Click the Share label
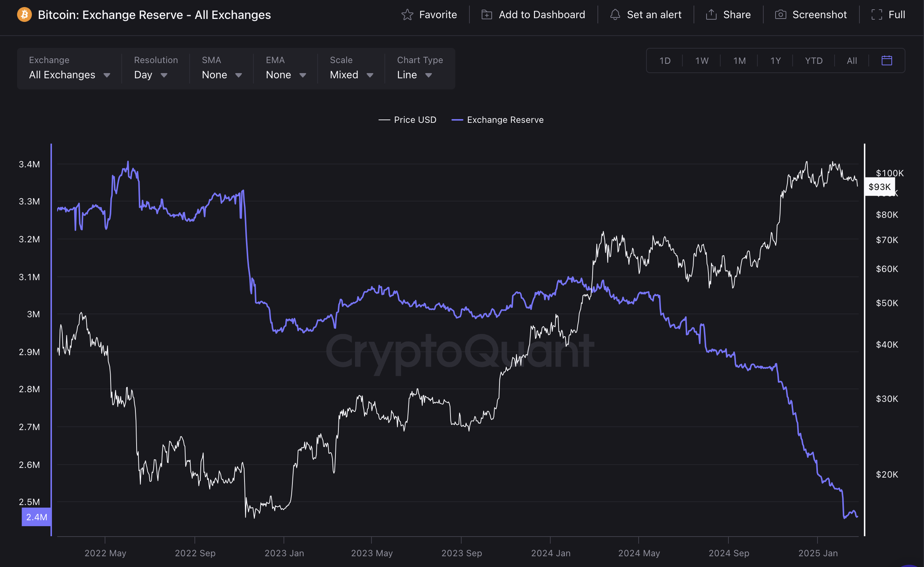This screenshot has width=924, height=567. click(737, 14)
